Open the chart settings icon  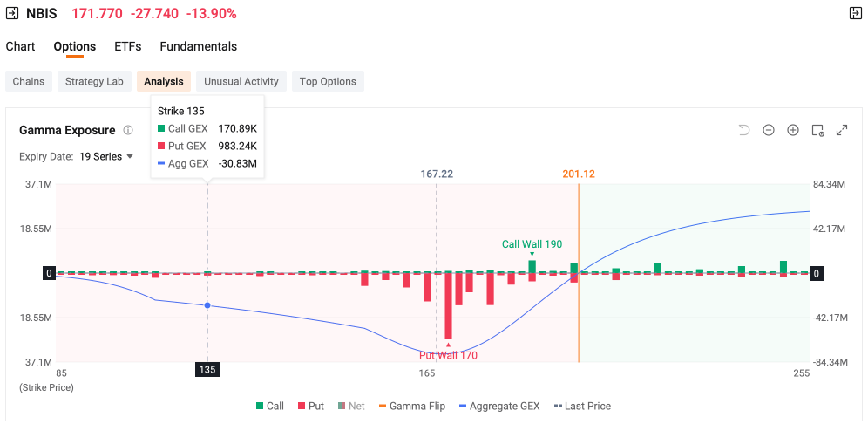(x=817, y=130)
